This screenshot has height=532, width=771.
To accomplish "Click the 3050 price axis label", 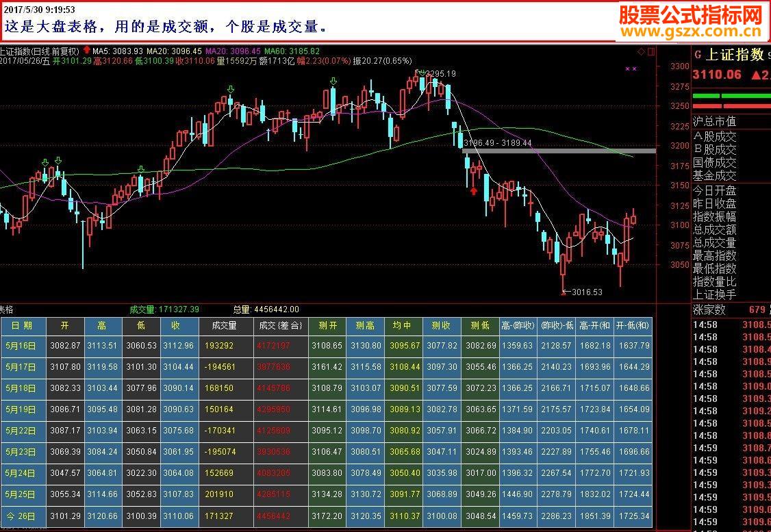I will 680,264.
